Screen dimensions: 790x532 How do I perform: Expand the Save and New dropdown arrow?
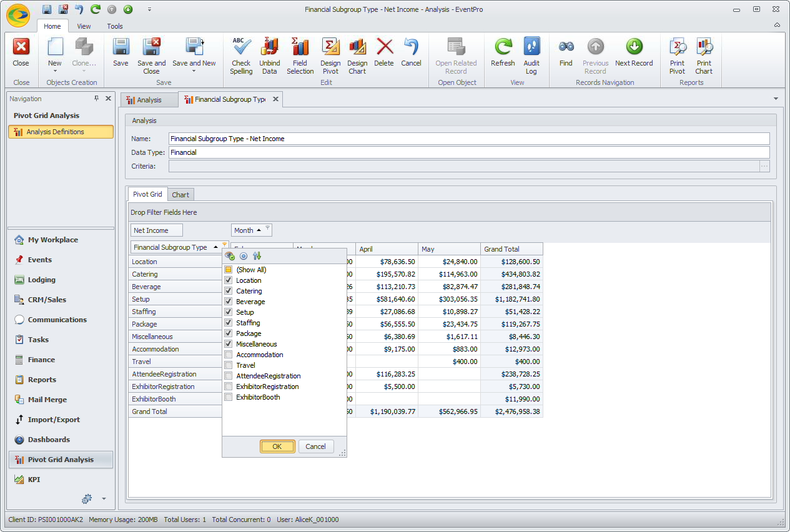click(x=194, y=71)
